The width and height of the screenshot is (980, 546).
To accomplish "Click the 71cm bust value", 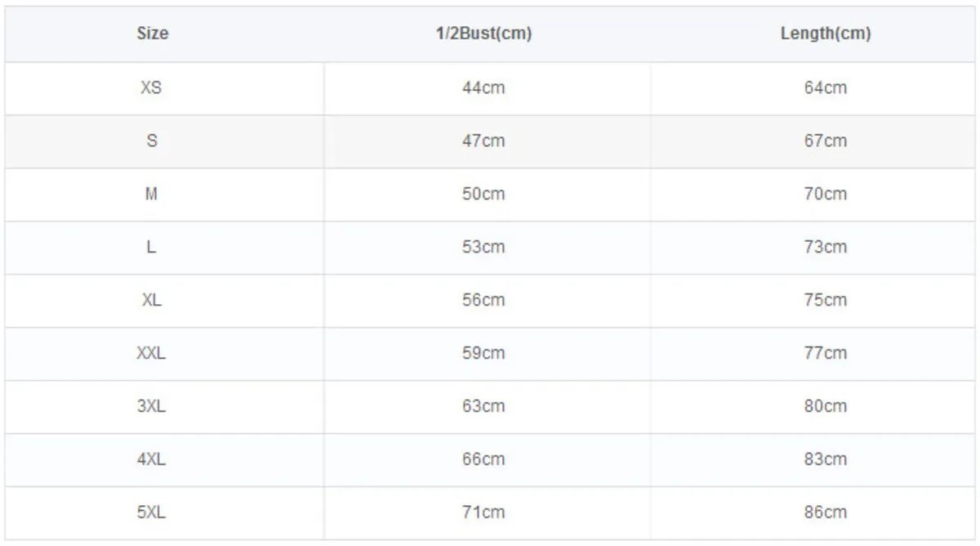I will [483, 513].
